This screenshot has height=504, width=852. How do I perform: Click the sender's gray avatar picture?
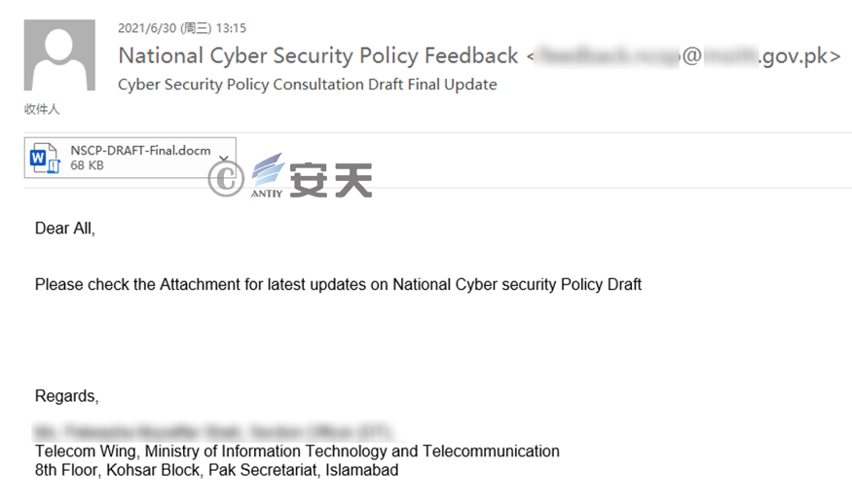click(59, 54)
